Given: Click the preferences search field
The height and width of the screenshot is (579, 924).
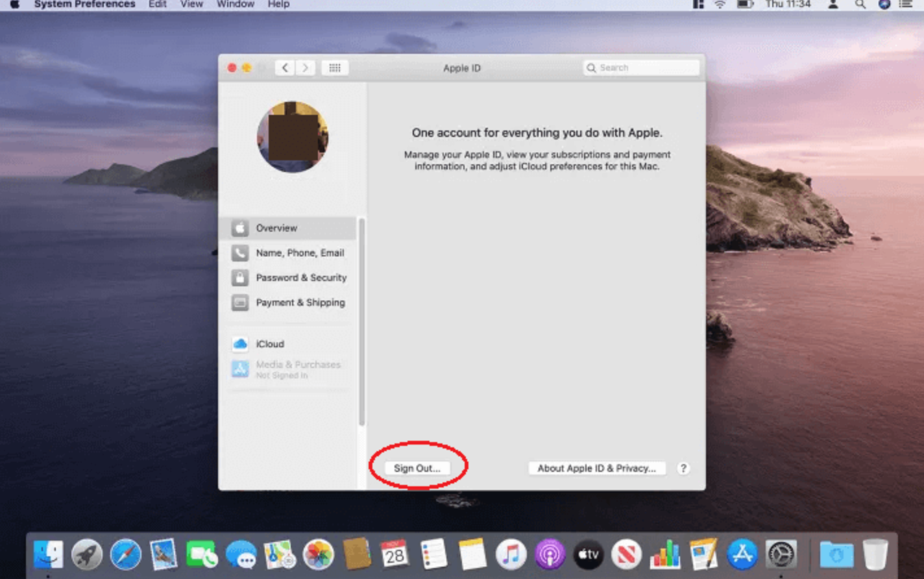Looking at the screenshot, I should pyautogui.click(x=641, y=68).
